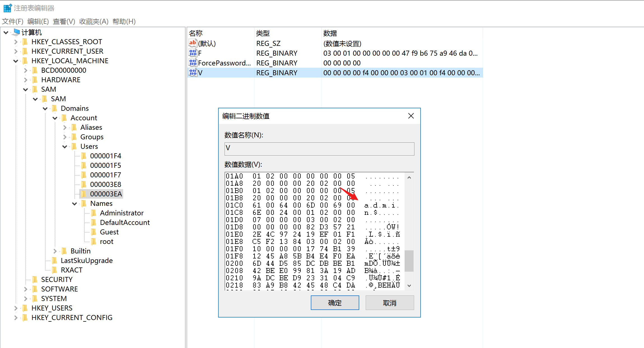Collapse the HKEY_LOCAL_MACHINE tree node

(16, 61)
